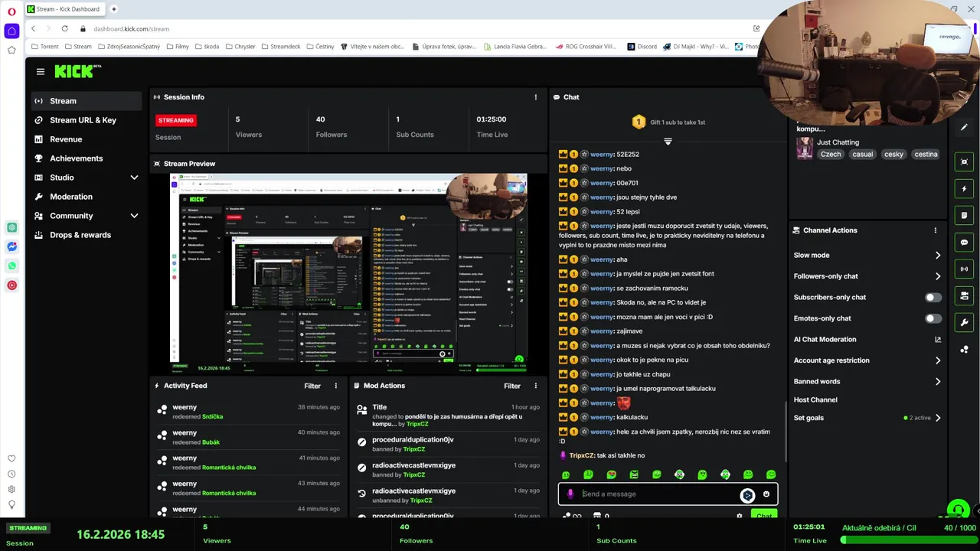Go to Stream in sidebar
The width and height of the screenshot is (980, 551).
click(87, 101)
